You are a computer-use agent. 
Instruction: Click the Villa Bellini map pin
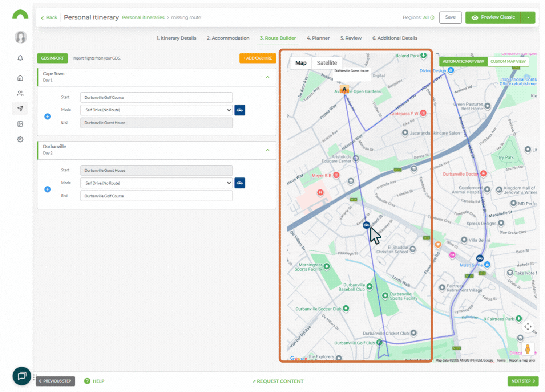point(464,240)
